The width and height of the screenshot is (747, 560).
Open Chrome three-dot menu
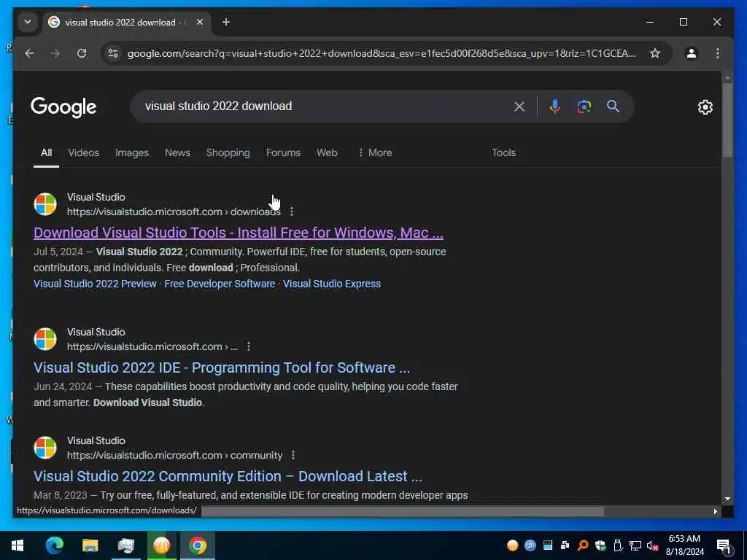718,53
